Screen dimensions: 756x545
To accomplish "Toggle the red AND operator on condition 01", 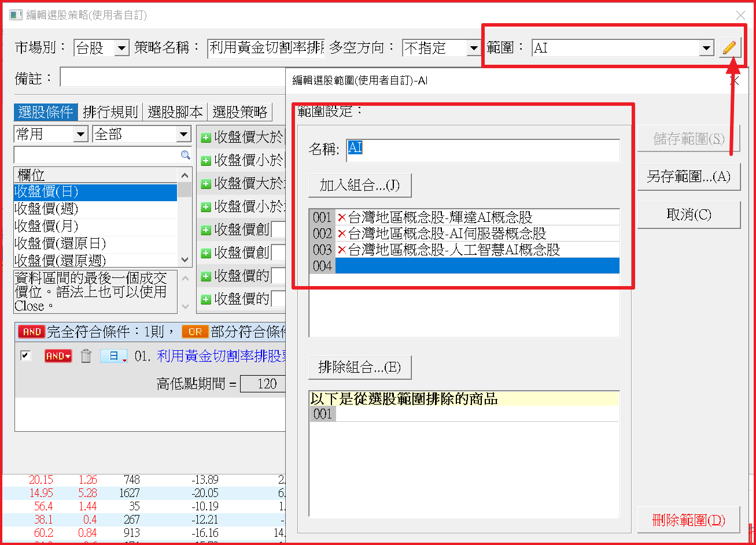I will click(58, 356).
